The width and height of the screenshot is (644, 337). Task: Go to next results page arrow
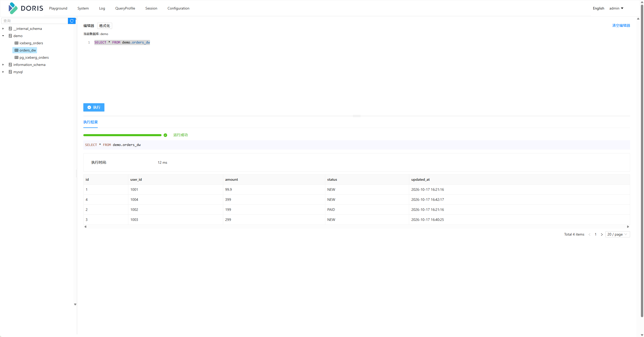click(602, 235)
